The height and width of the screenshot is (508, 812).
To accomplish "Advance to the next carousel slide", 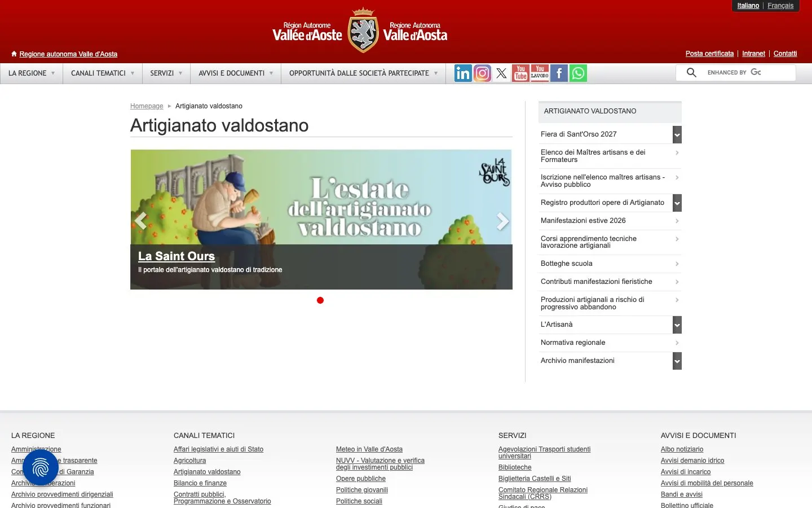I will (x=502, y=221).
